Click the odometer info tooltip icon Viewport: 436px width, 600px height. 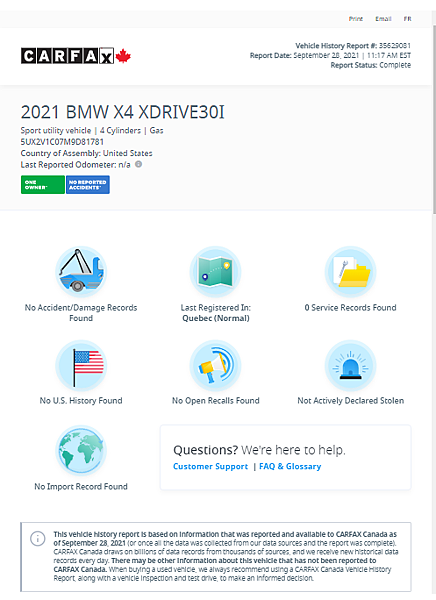pos(139,164)
